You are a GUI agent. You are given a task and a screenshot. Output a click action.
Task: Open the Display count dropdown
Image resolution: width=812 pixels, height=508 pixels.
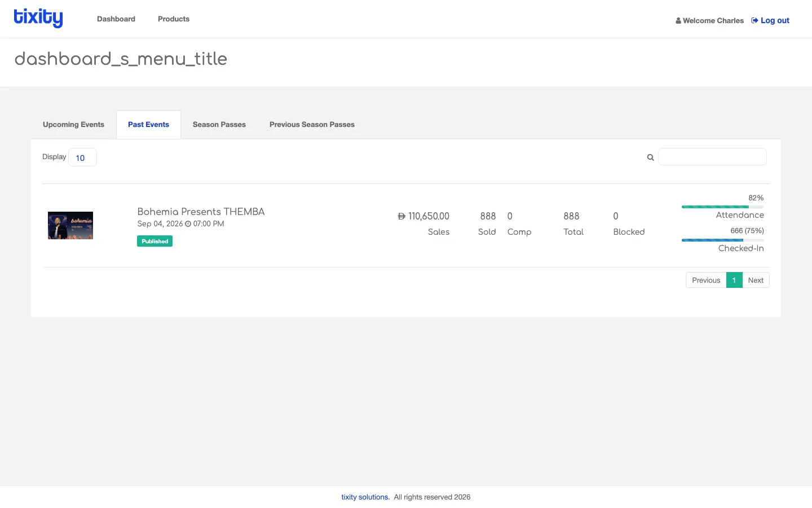tap(82, 157)
